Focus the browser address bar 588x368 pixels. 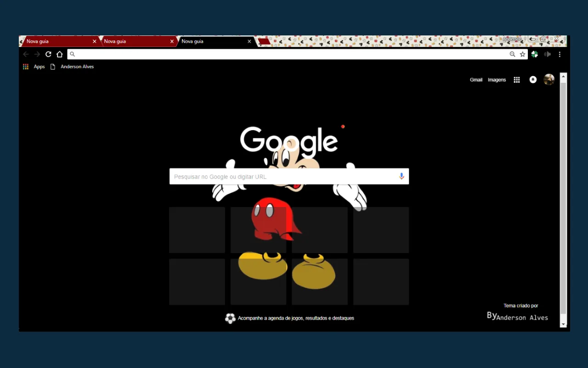click(297, 54)
